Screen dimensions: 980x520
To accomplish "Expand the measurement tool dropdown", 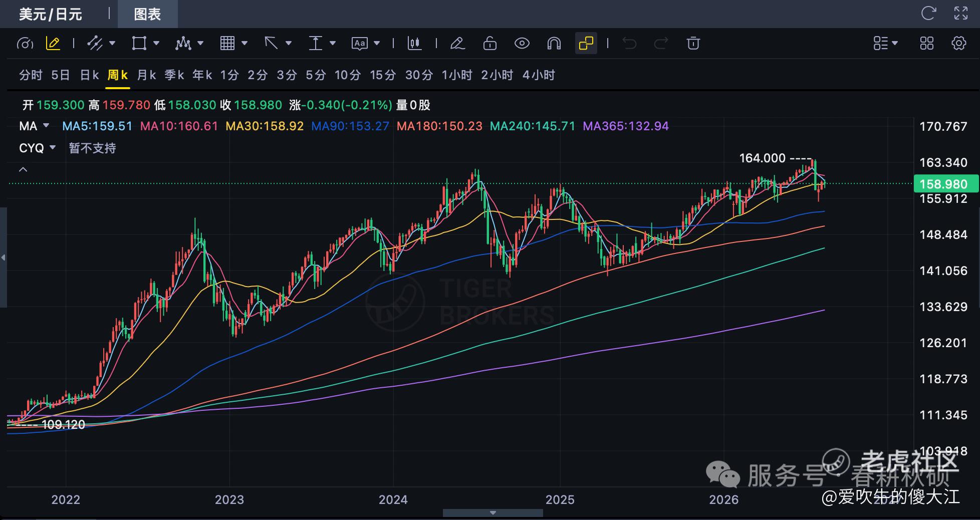I will (x=333, y=44).
